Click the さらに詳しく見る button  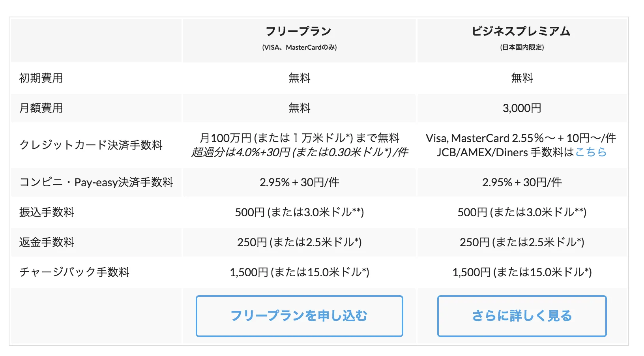tap(522, 315)
